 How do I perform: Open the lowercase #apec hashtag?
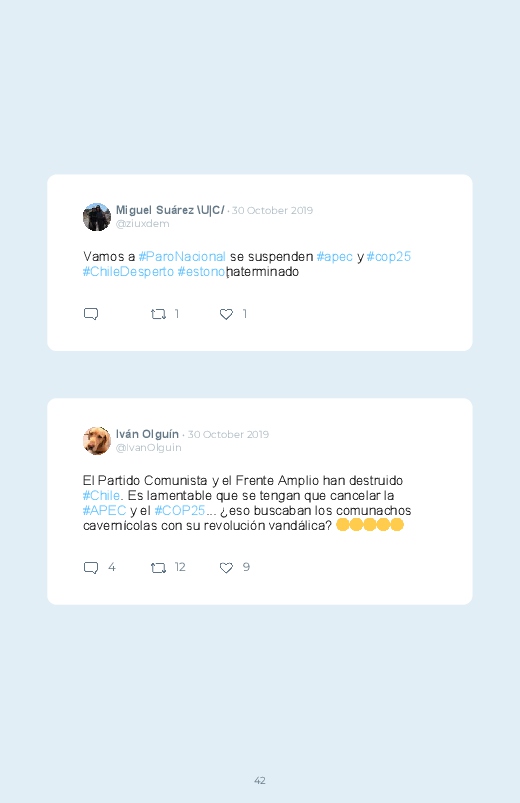335,257
